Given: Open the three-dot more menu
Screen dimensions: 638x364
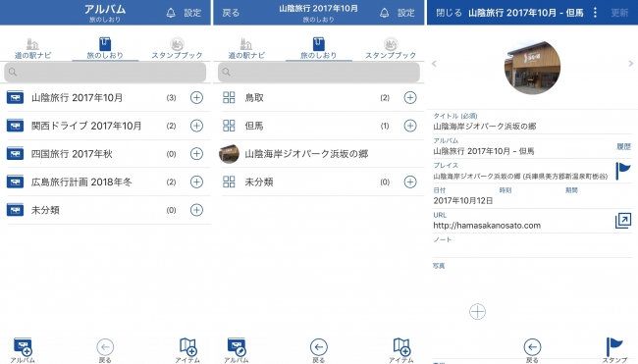Looking at the screenshot, I should pyautogui.click(x=595, y=13).
